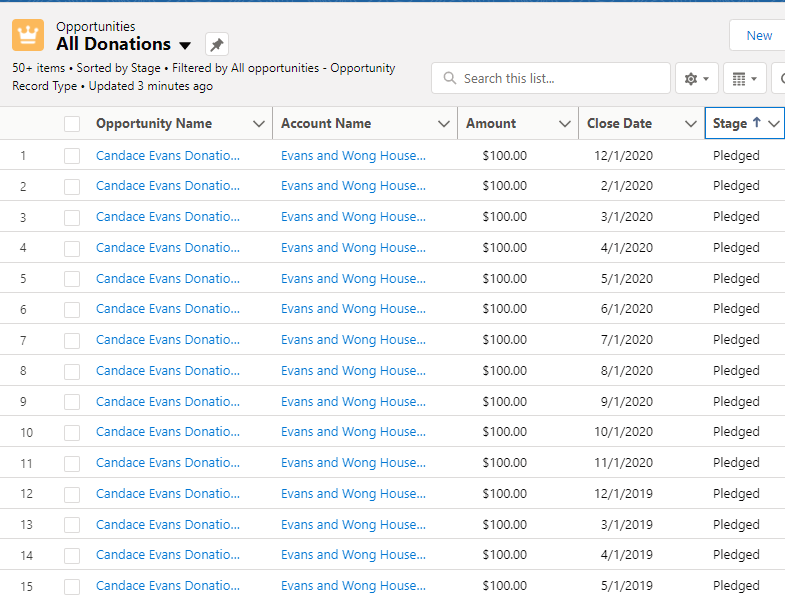This screenshot has height=599, width=785.
Task: Open Evans and Wong Household in row 14
Action: tap(353, 555)
